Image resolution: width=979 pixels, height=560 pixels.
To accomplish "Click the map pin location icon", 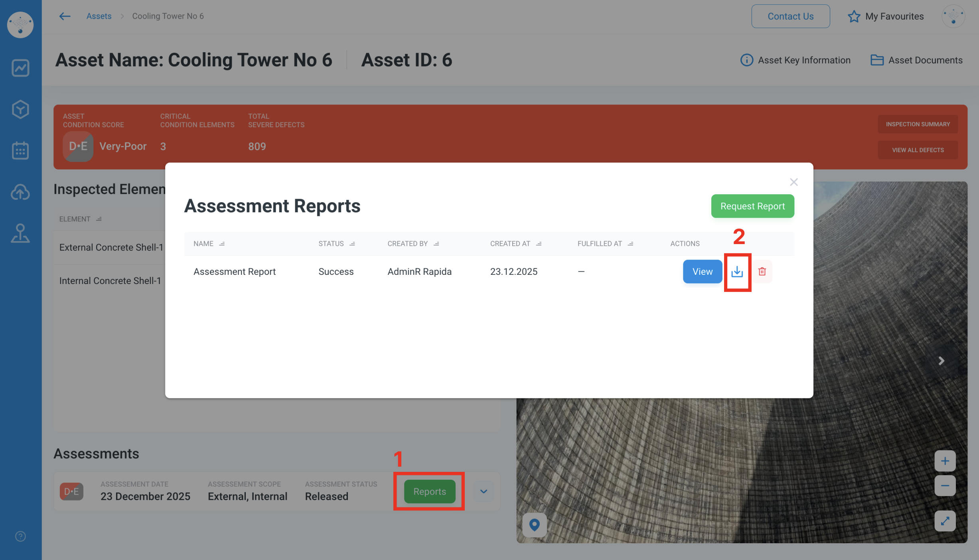I will pos(535,525).
